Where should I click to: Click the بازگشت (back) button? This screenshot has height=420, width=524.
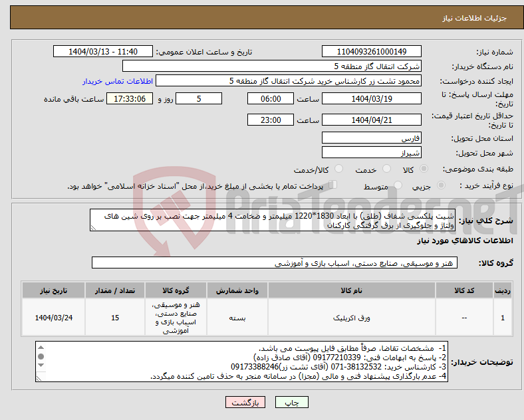tap(245, 402)
